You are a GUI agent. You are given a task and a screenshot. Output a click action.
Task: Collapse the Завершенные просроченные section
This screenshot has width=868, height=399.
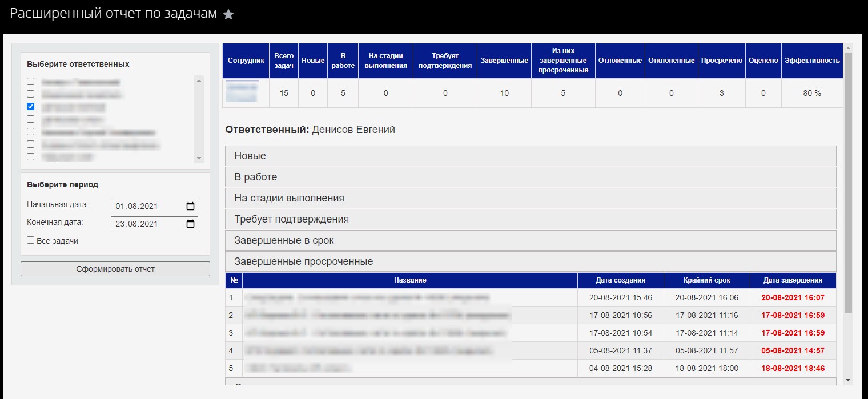[x=530, y=261]
